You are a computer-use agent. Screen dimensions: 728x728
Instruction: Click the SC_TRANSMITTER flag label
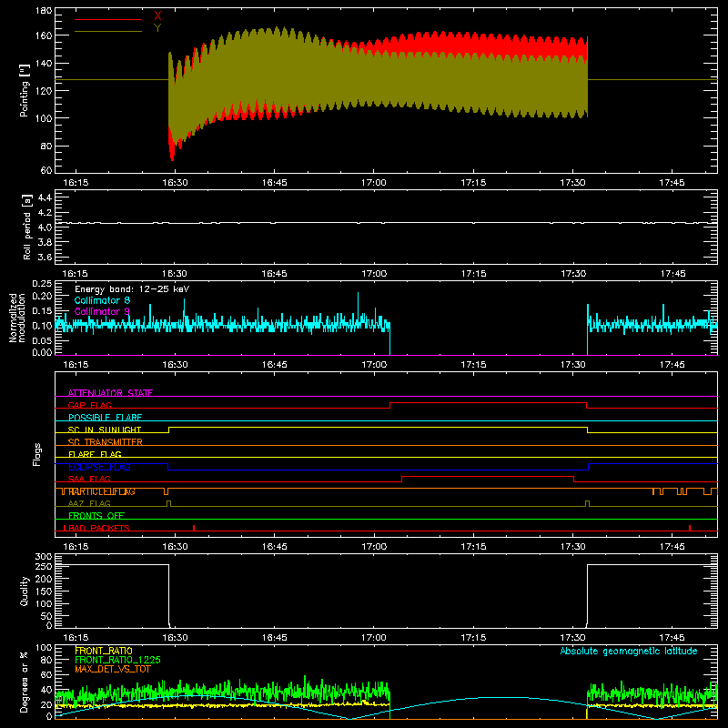point(105,442)
